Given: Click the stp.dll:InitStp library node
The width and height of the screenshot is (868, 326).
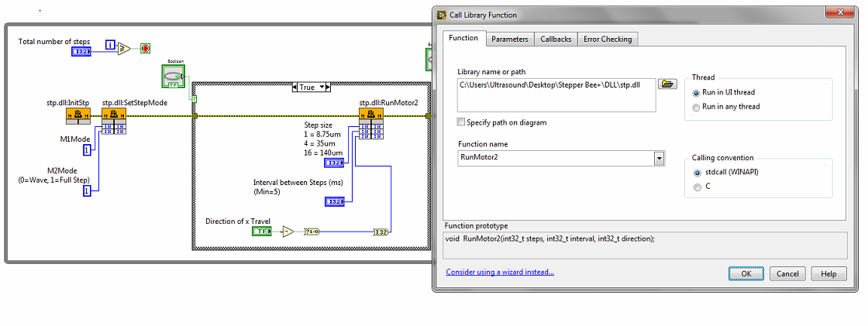Looking at the screenshot, I should [77, 115].
